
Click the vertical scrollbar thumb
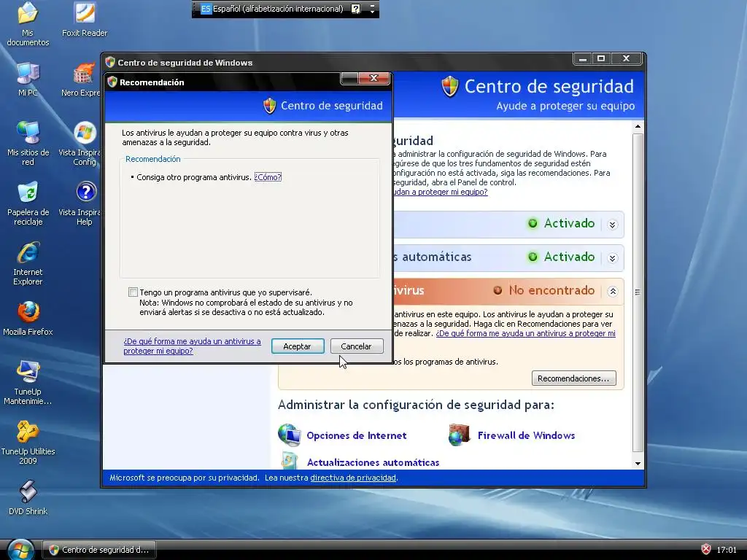(x=638, y=292)
